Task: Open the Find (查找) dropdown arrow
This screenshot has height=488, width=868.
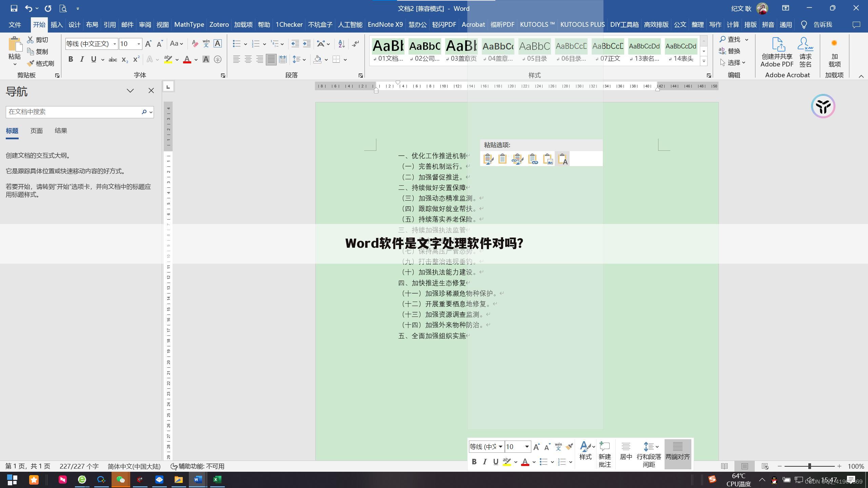Action: coord(747,40)
